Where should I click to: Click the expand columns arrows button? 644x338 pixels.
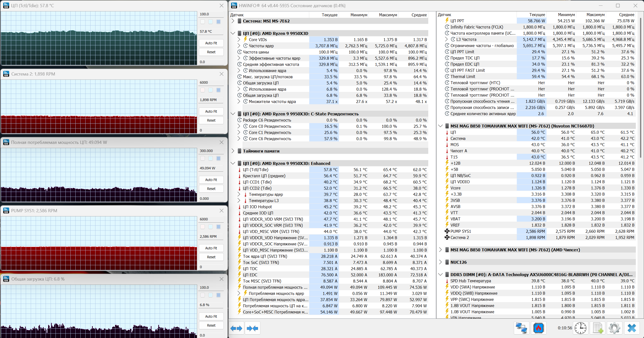[x=236, y=328]
